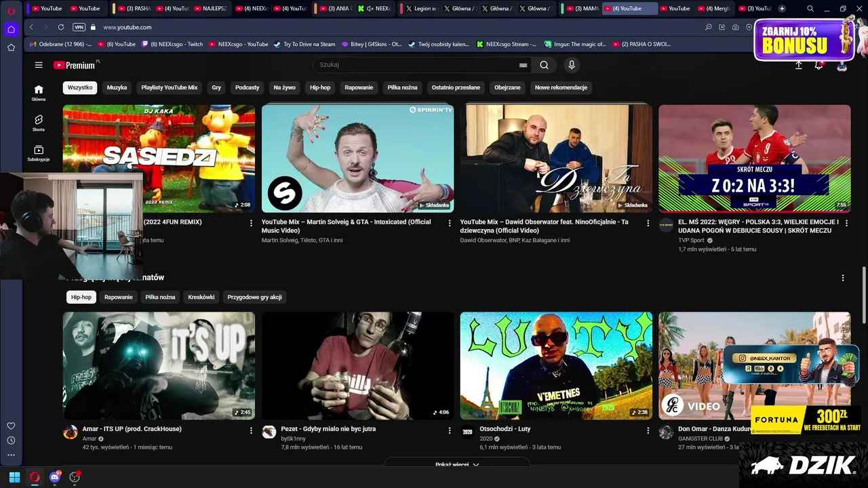Open TVP Sport channel link
This screenshot has width=868, height=488.
coord(690,240)
